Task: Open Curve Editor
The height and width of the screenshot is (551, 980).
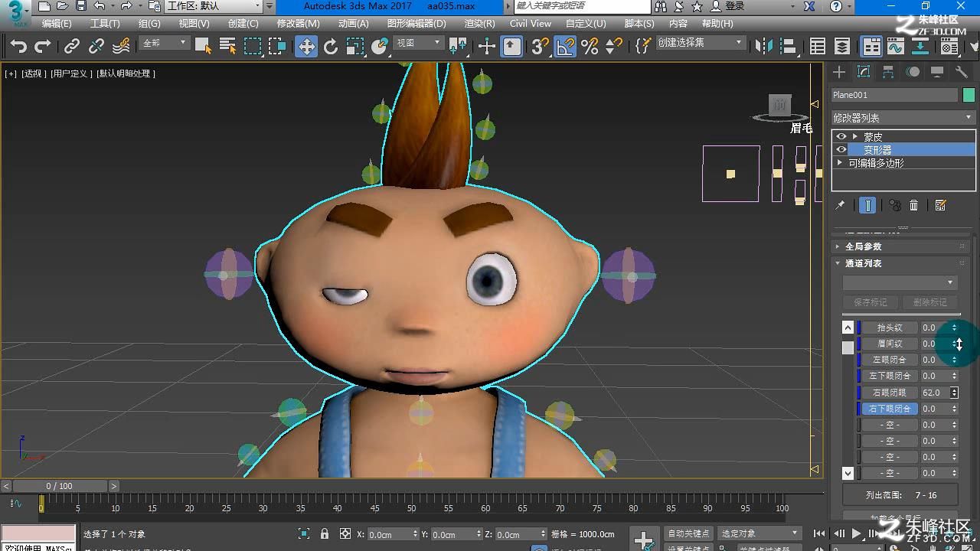Action: (x=896, y=47)
